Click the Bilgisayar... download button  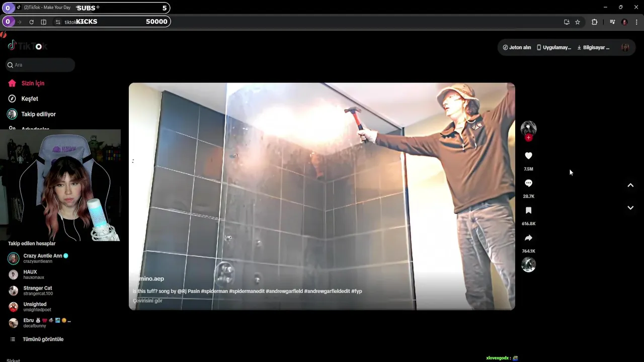coord(593,47)
